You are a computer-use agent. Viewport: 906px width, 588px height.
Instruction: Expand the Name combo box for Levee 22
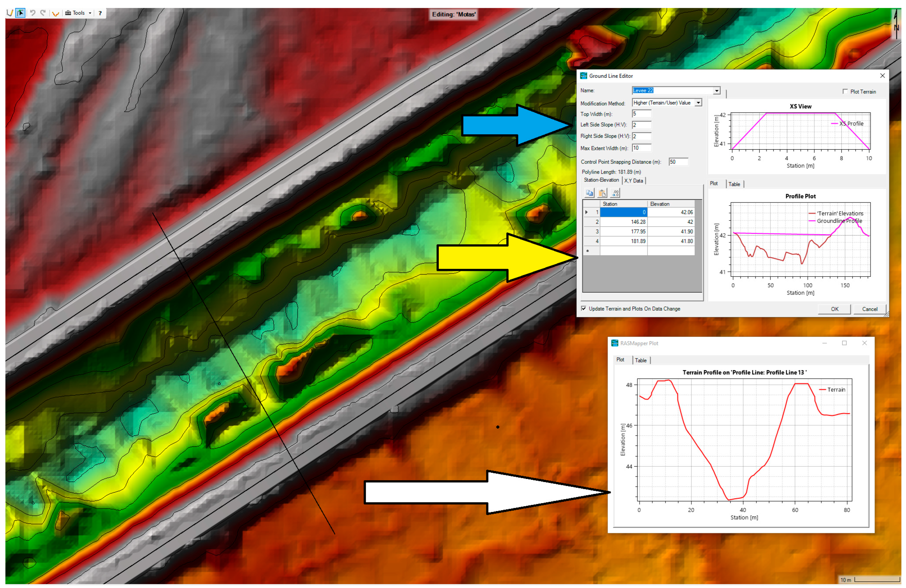pyautogui.click(x=716, y=91)
